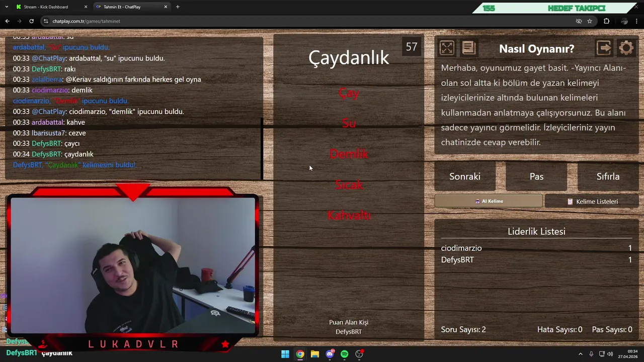Close the Tahmin Et - ChatPlay tab
Viewport: 644px width, 362px height.
(x=166, y=7)
